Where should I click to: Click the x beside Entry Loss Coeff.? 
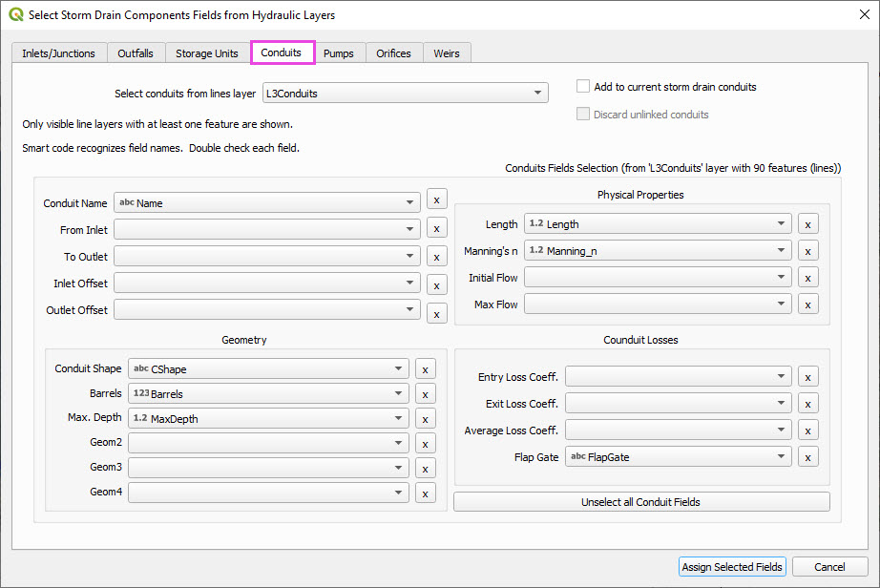tap(807, 377)
